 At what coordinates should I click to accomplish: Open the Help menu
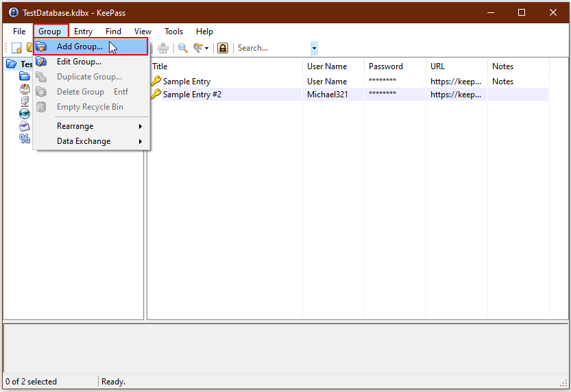coord(204,32)
